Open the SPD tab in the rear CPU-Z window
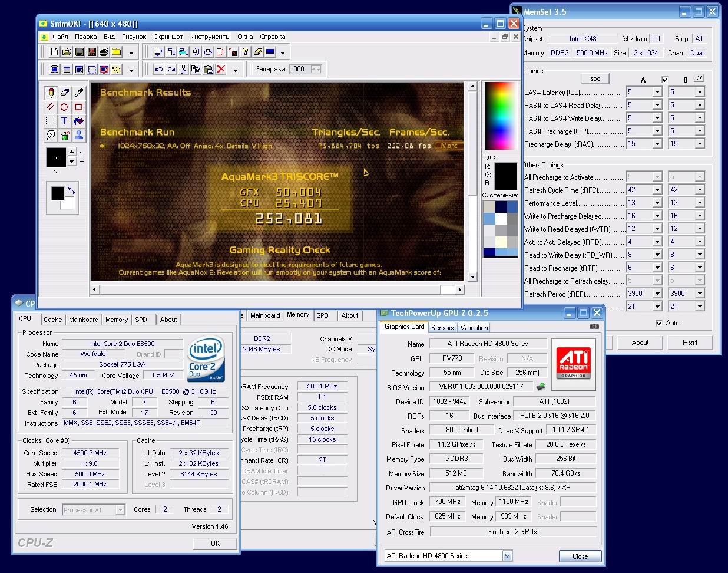This screenshot has height=573, width=728. click(322, 315)
